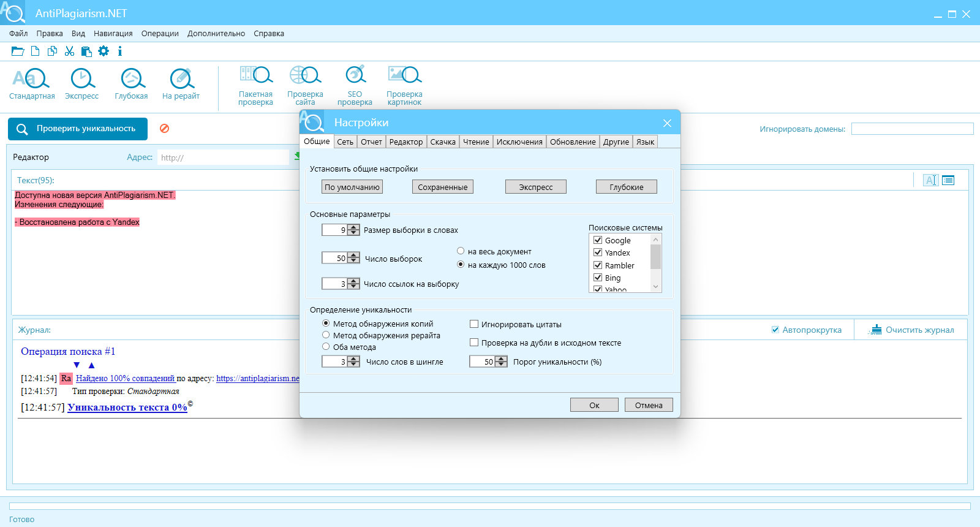Image resolution: width=980 pixels, height=527 pixels.
Task: Start Глубокая check
Action: tap(131, 84)
